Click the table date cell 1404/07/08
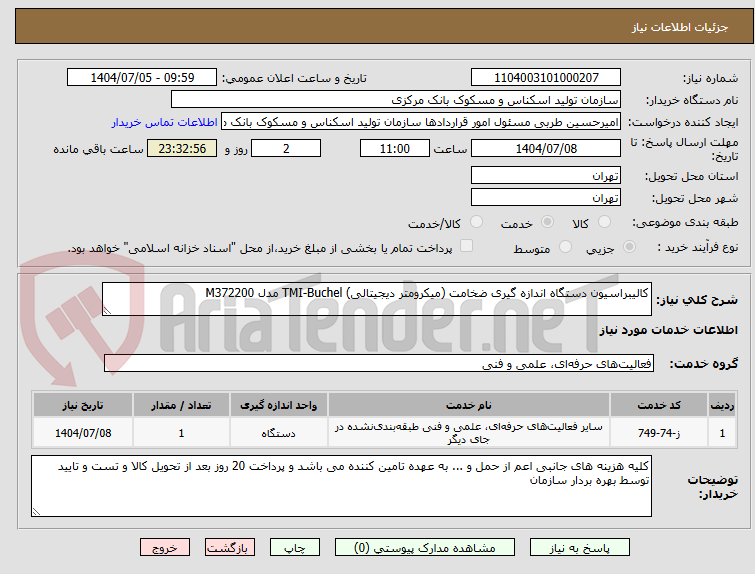Viewport: 755px width, 574px height. tap(83, 433)
